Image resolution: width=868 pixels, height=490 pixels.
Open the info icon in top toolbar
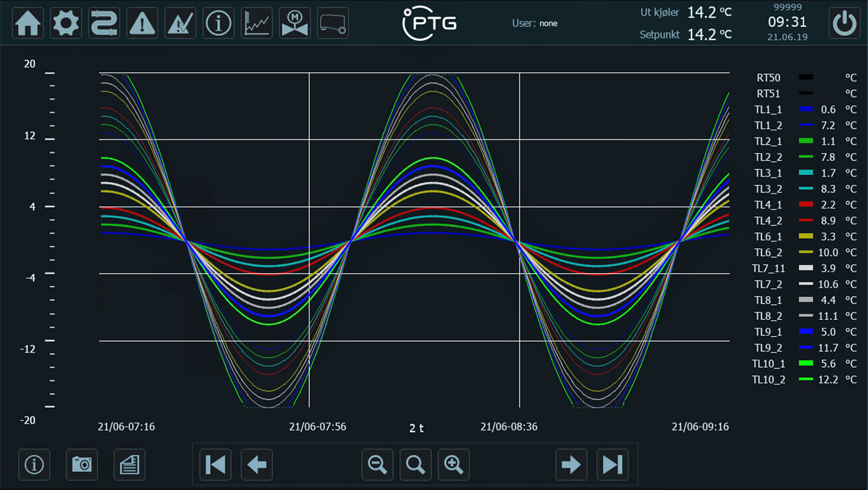click(x=218, y=24)
